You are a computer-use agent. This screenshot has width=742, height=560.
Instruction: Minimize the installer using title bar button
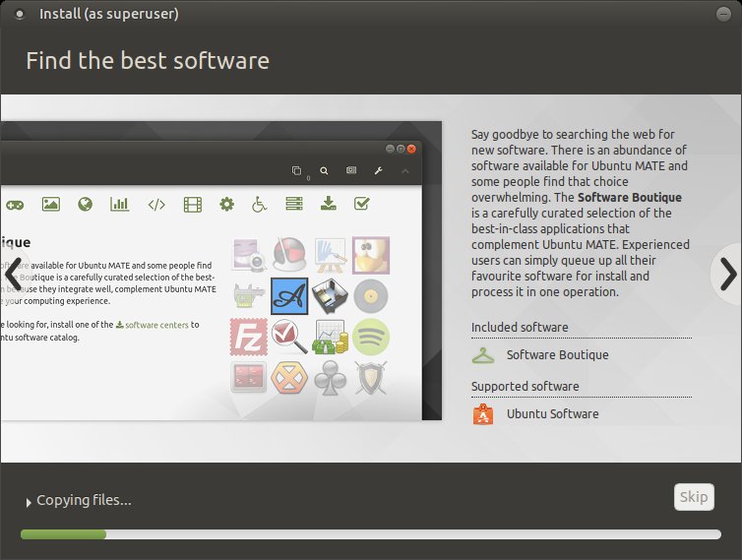tap(723, 14)
